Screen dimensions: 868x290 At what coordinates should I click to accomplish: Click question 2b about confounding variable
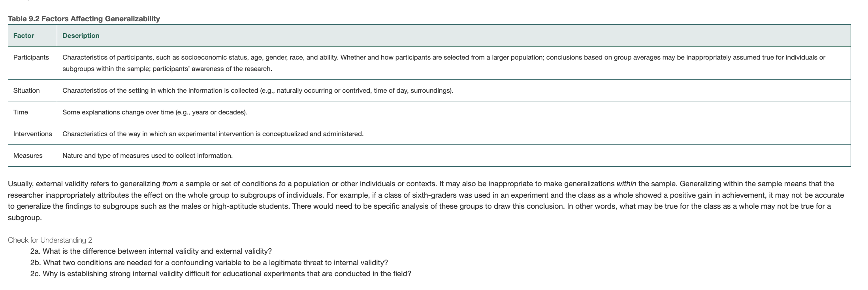(x=209, y=262)
